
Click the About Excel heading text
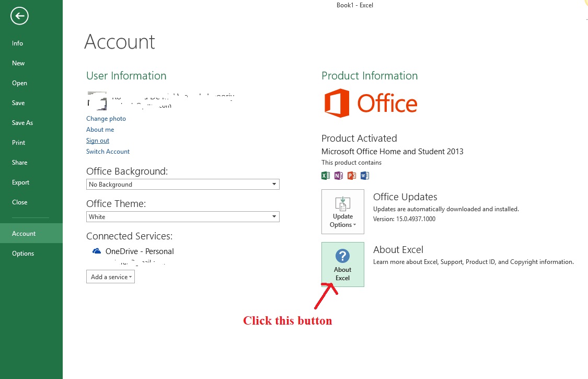point(398,249)
